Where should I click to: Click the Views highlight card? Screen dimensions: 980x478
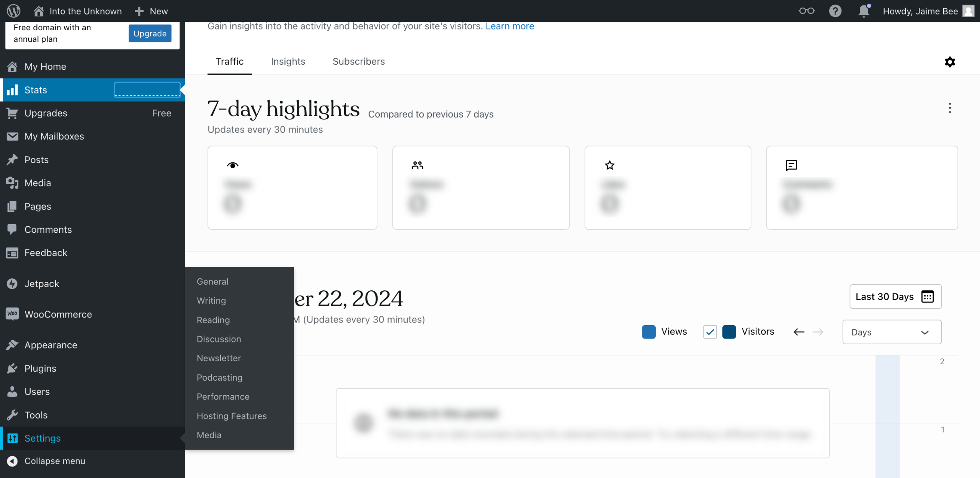click(292, 188)
